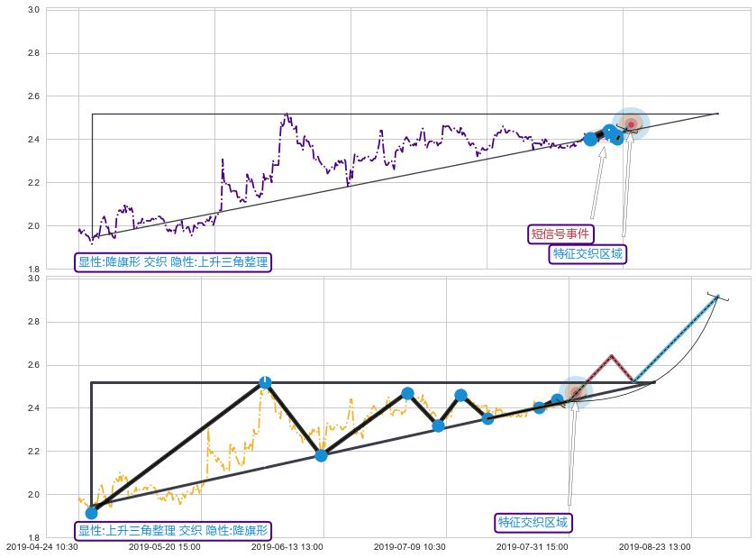Click the red highlighted circle in the top chart
Viewport: 756px width, 558px height.
click(x=631, y=123)
